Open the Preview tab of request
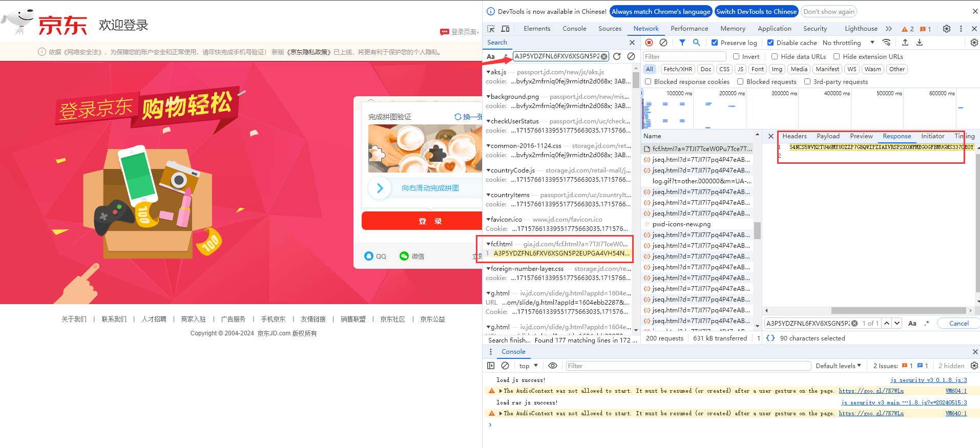The image size is (980, 448). click(x=861, y=136)
